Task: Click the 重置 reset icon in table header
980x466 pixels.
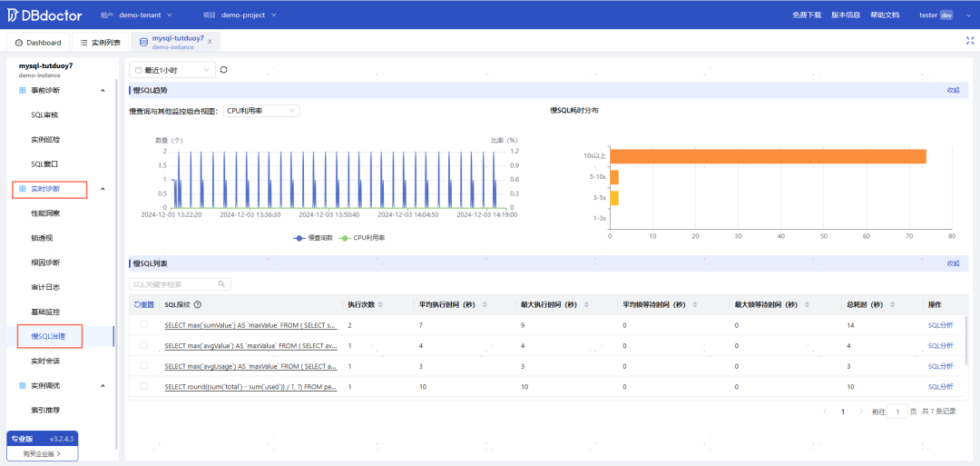Action: click(143, 304)
